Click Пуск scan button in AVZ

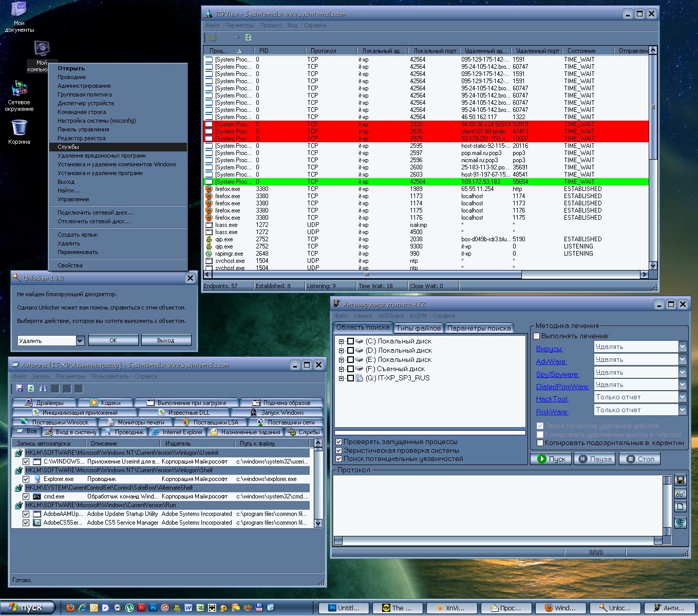pyautogui.click(x=551, y=459)
